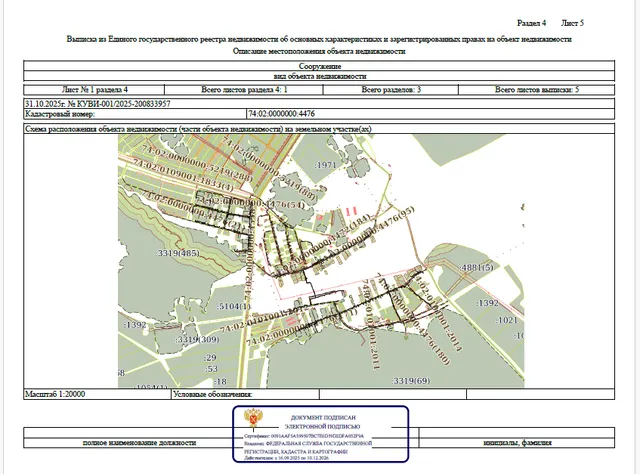Select 'инициалы, фамилия' footer cell

point(517,443)
